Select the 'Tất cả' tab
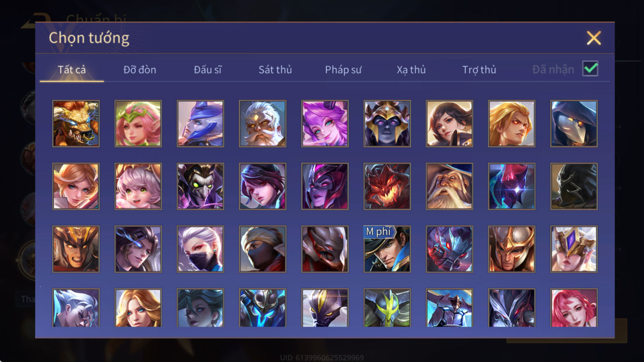Image resolution: width=644 pixels, height=362 pixels. tap(72, 70)
